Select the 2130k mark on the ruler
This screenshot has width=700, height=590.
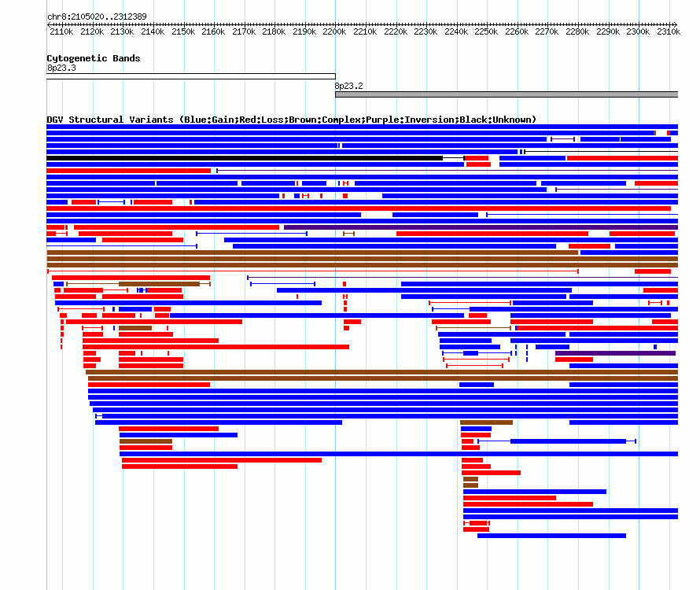[x=122, y=31]
